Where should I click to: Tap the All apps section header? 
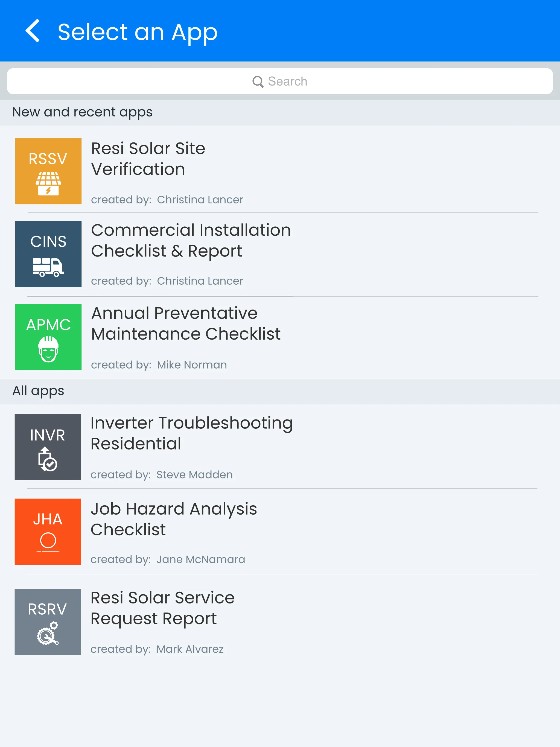[x=38, y=391]
